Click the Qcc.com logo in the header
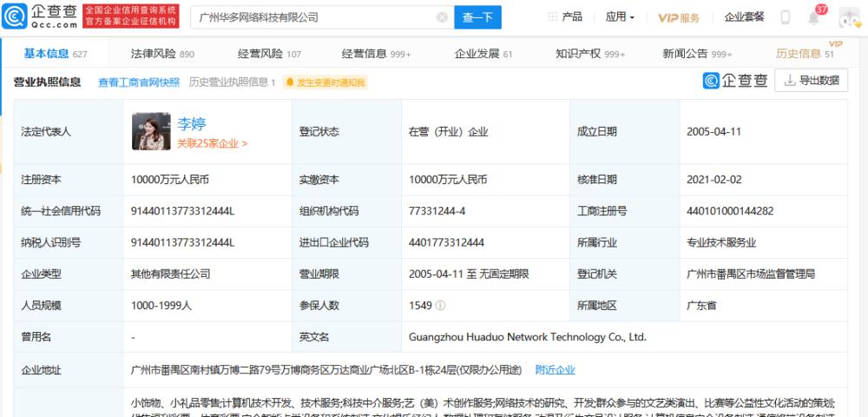Screen dimensions: 868x417 tap(42, 17)
